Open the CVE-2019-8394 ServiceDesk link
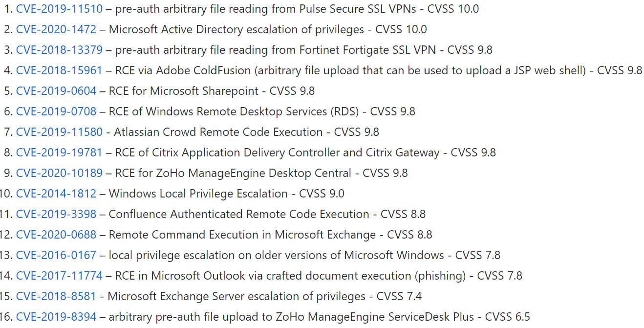This screenshot has height=328, width=644. (x=56, y=317)
